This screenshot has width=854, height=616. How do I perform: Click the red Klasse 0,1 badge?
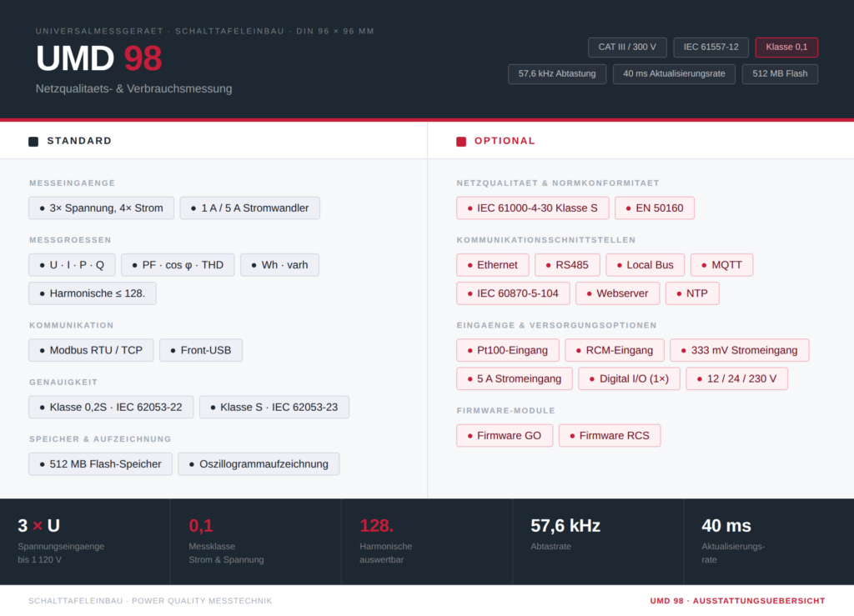(x=786, y=48)
